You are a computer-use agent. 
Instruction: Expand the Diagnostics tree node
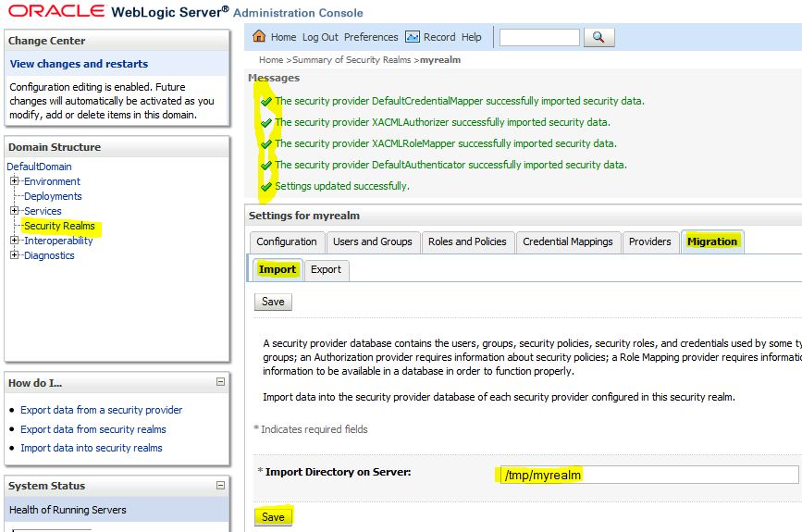pyautogui.click(x=14, y=254)
